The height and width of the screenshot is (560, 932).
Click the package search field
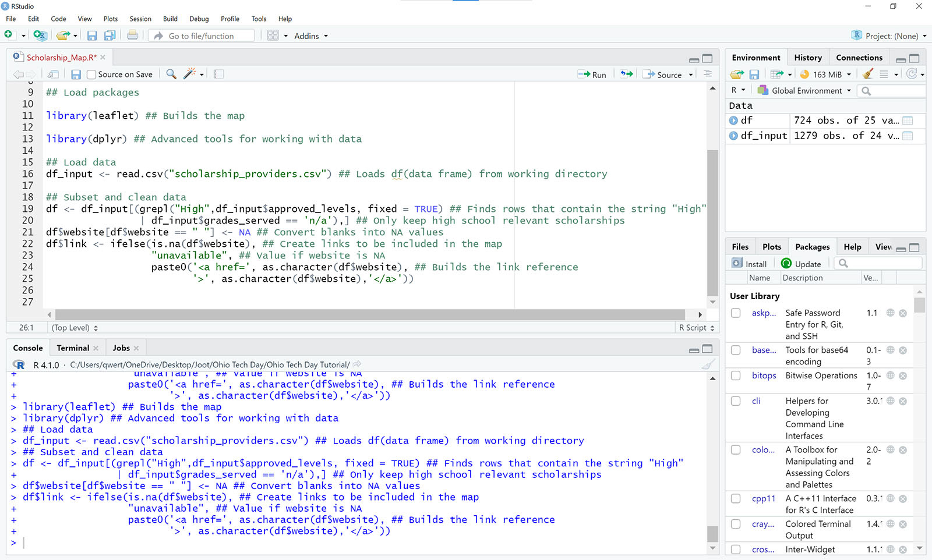pyautogui.click(x=878, y=264)
